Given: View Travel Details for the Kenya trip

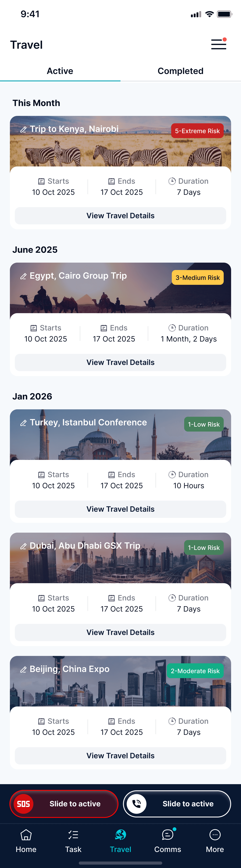Looking at the screenshot, I should (x=120, y=216).
